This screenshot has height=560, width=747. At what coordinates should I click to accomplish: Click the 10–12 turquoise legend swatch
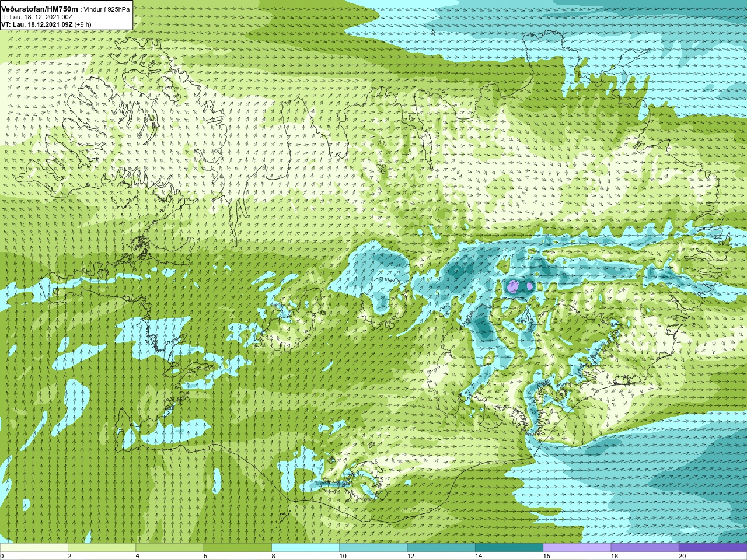point(373,548)
